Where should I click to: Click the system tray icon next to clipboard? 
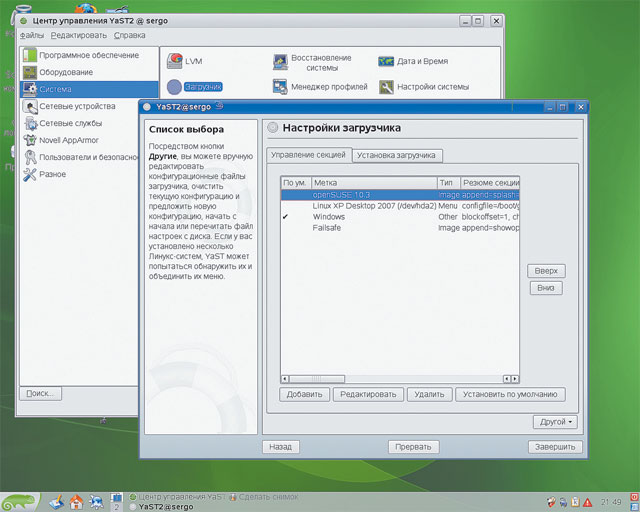563,502
